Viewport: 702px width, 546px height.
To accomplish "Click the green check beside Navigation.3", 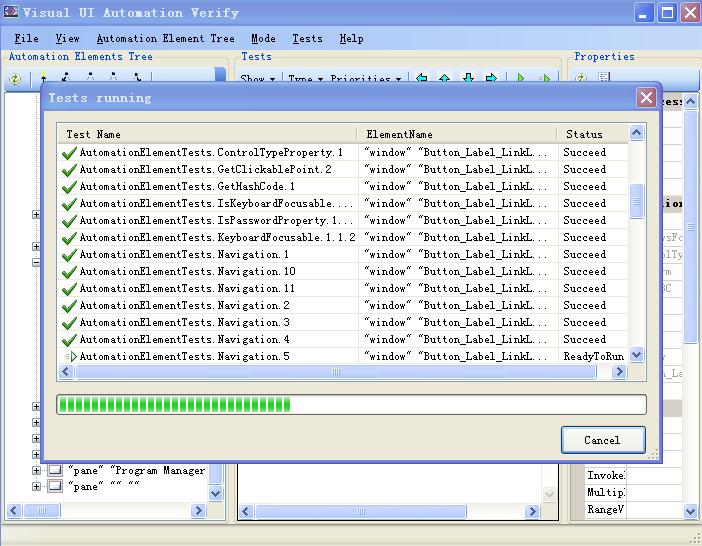I will pyautogui.click(x=69, y=323).
